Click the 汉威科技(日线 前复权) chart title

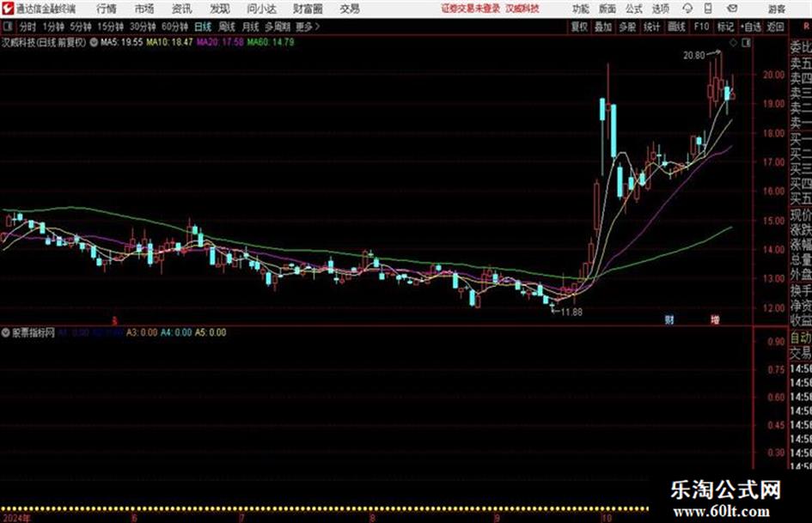point(44,42)
